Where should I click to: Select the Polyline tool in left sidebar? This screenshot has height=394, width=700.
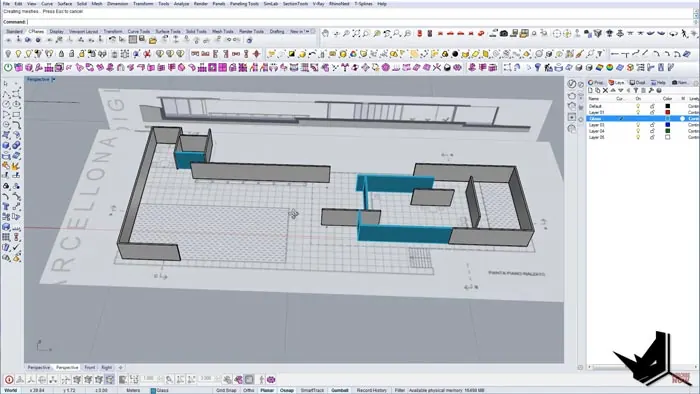pyautogui.click(x=6, y=94)
